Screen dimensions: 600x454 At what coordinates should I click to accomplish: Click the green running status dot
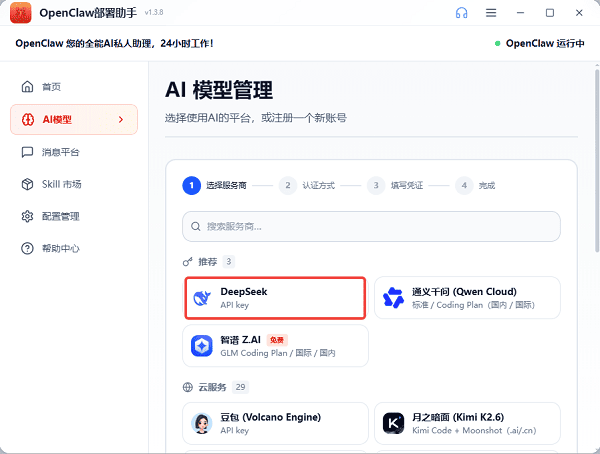[497, 44]
